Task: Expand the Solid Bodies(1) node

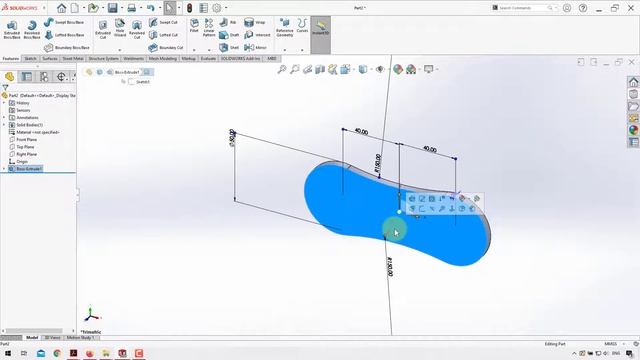Action: pos(4,125)
